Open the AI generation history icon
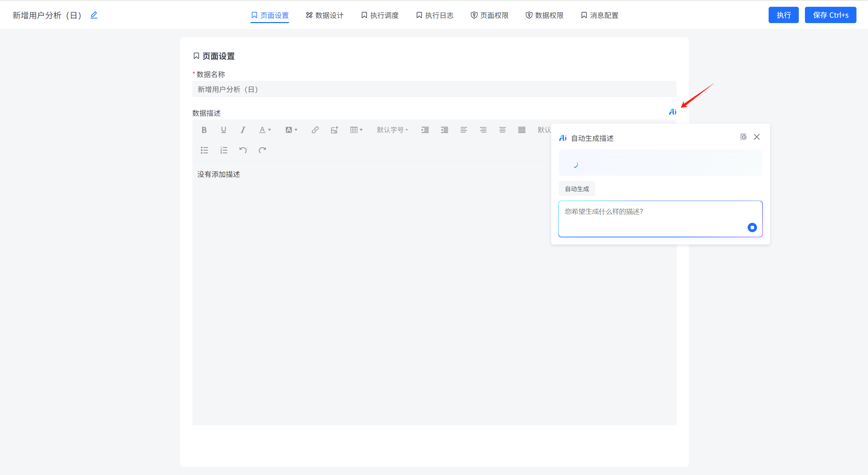The height and width of the screenshot is (475, 868). 743,137
